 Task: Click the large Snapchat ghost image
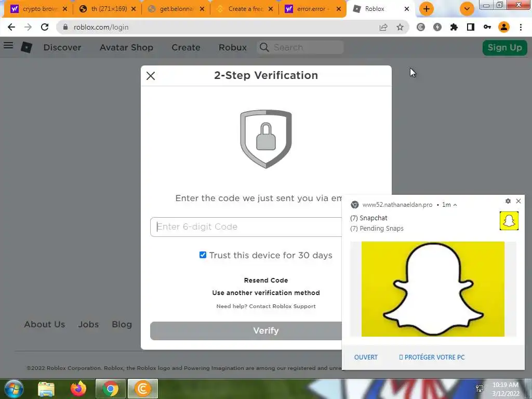coord(433,289)
